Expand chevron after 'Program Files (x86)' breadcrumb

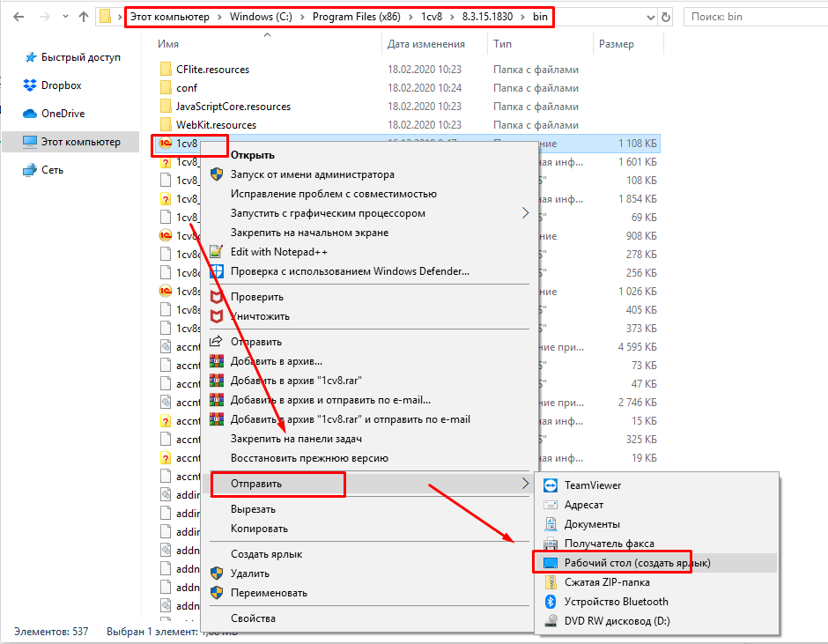410,17
